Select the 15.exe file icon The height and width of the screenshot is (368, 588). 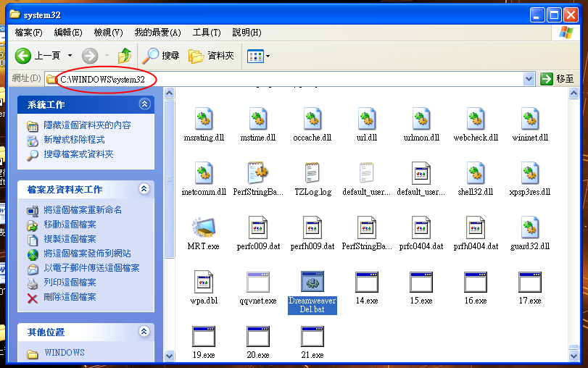pos(421,282)
